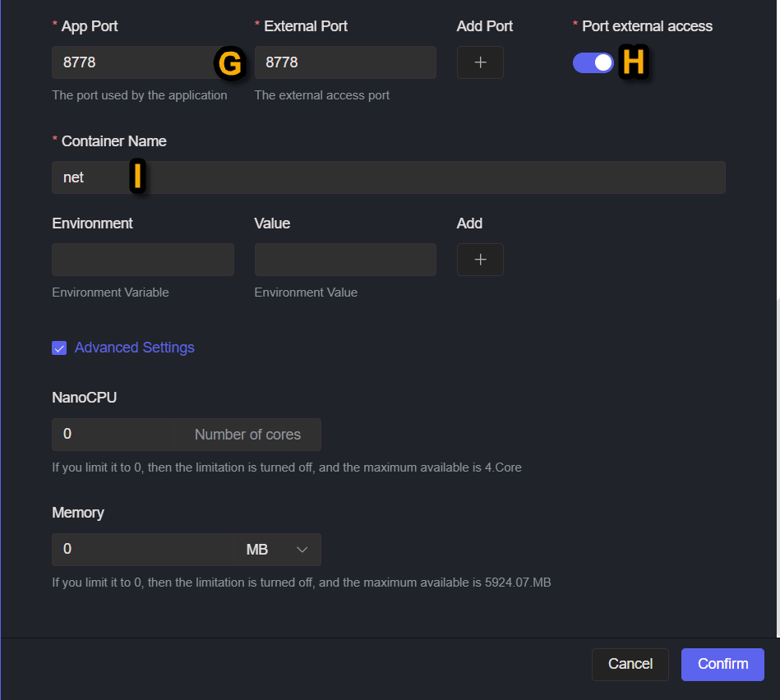The width and height of the screenshot is (780, 700).
Task: Click the Environment Value input field
Action: pyautogui.click(x=345, y=260)
